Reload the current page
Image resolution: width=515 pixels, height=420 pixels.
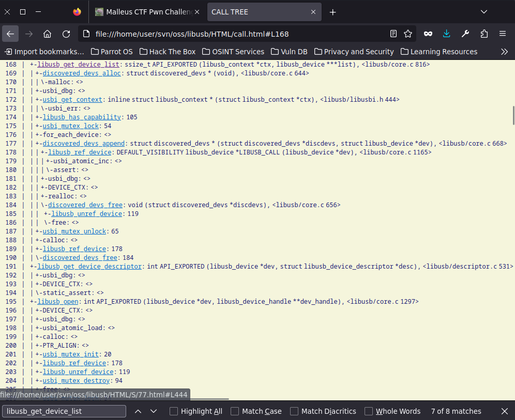click(x=66, y=33)
